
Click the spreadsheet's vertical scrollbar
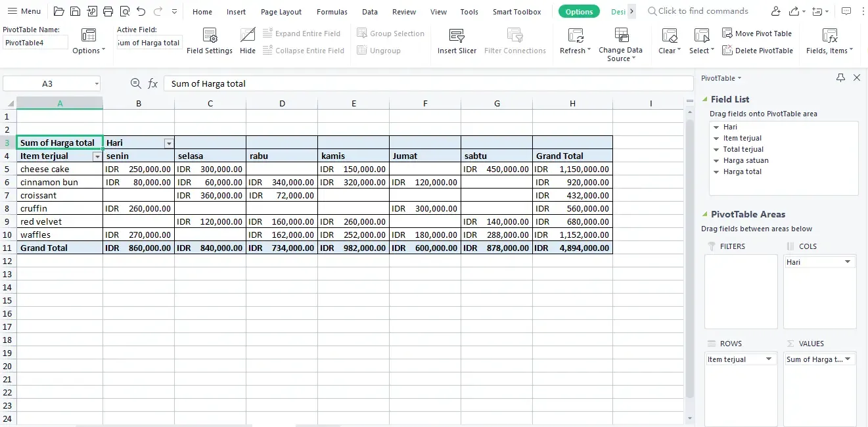point(690,197)
